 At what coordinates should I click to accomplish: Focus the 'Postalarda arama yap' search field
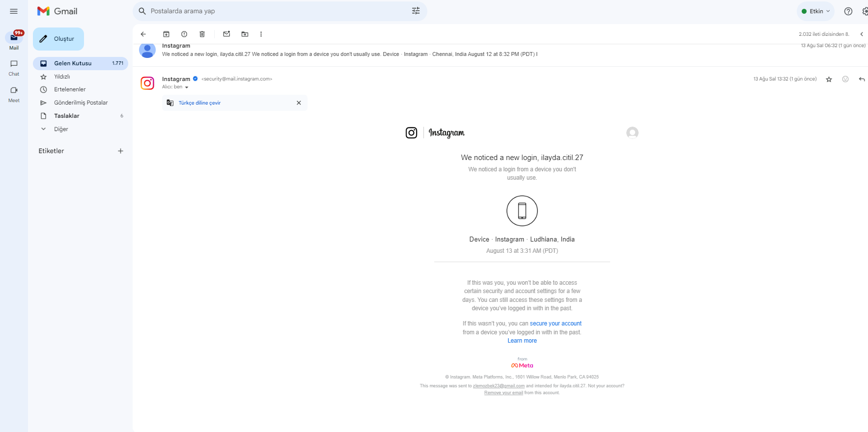[280, 11]
